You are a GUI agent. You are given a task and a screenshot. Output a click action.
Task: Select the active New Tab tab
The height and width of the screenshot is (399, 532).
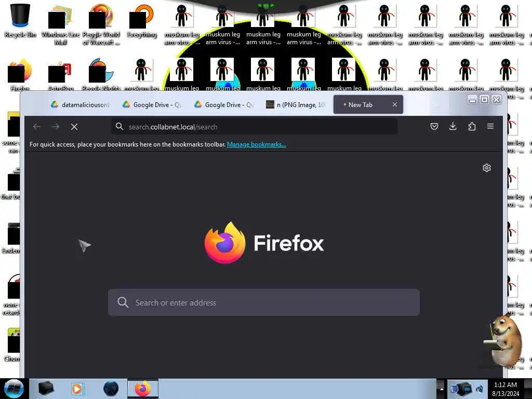coord(368,104)
